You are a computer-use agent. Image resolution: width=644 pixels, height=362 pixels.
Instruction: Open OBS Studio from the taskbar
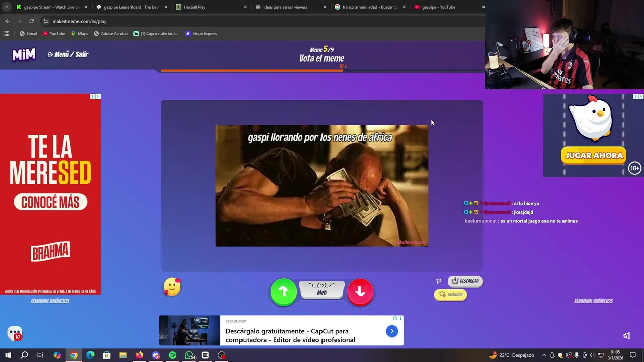[222, 355]
